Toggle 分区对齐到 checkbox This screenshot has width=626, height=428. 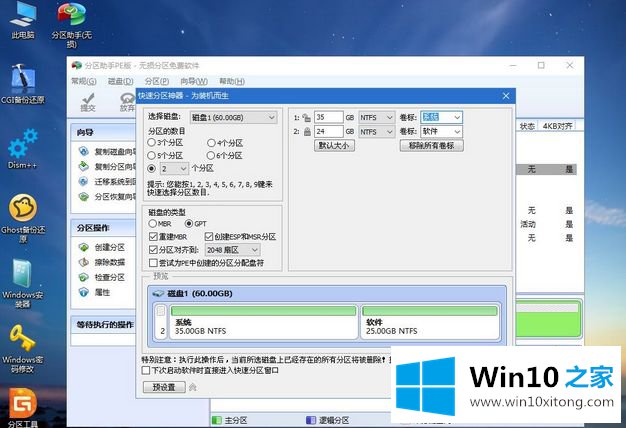(x=153, y=250)
